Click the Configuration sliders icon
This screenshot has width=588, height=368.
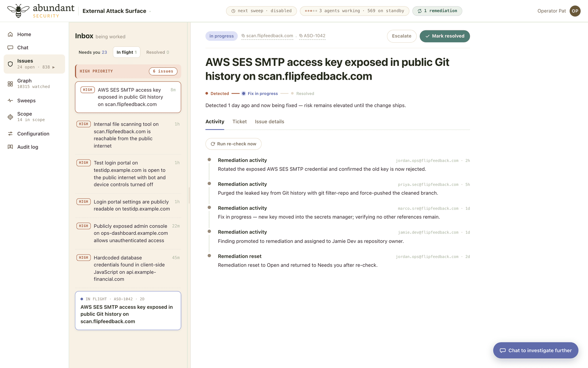(10, 134)
